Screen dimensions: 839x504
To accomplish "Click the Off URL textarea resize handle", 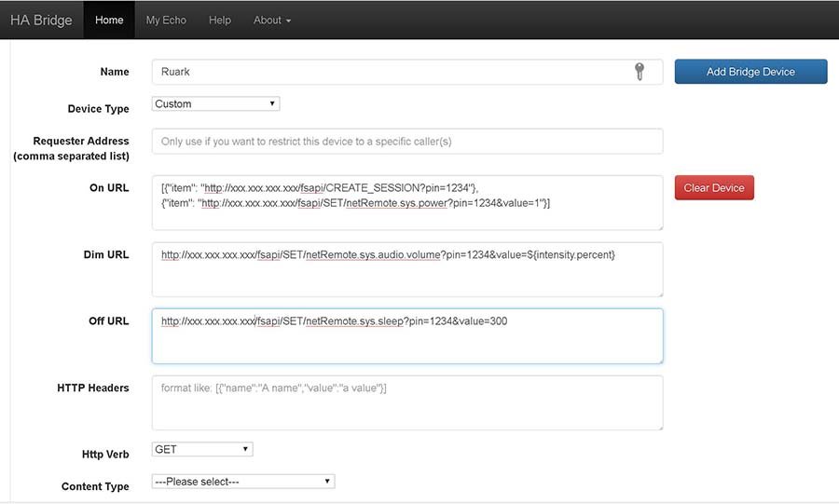I will tap(659, 360).
